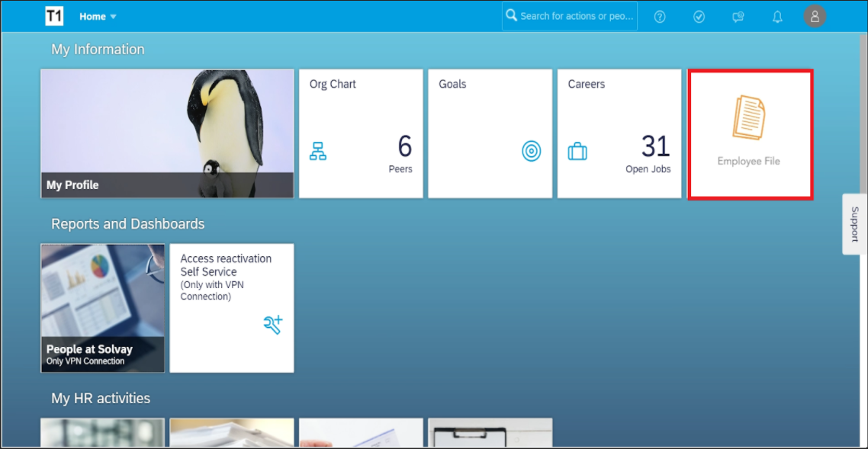Open the My Profile penguin tile
This screenshot has height=449, width=868.
pyautogui.click(x=167, y=133)
